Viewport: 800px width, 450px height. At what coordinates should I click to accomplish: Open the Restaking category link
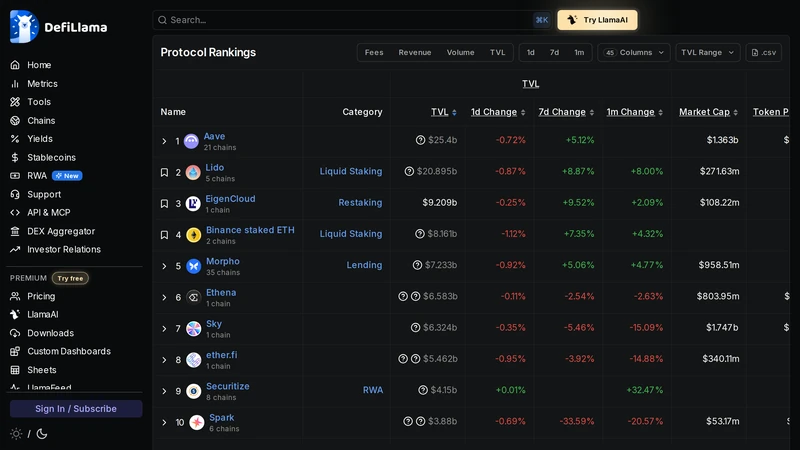coord(360,203)
